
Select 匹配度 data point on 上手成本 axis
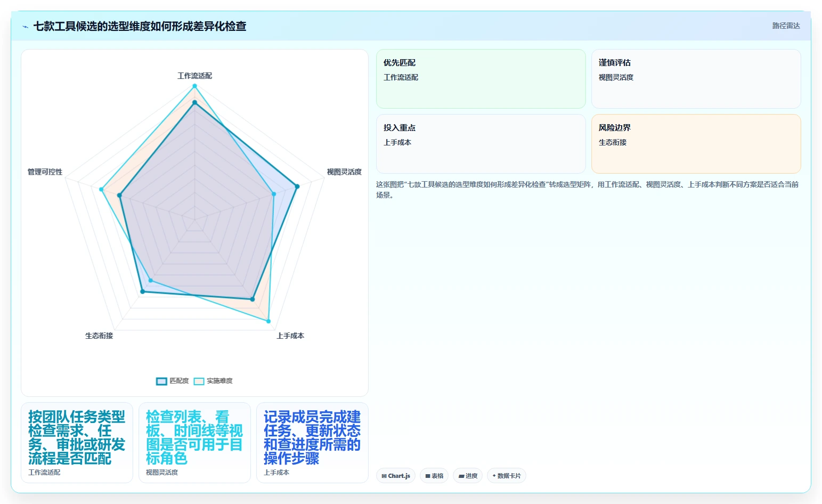pyautogui.click(x=253, y=299)
